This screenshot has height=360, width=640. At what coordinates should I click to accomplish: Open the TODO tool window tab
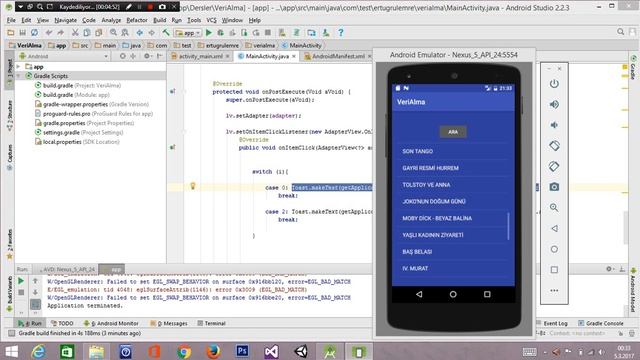pyautogui.click(x=62, y=323)
